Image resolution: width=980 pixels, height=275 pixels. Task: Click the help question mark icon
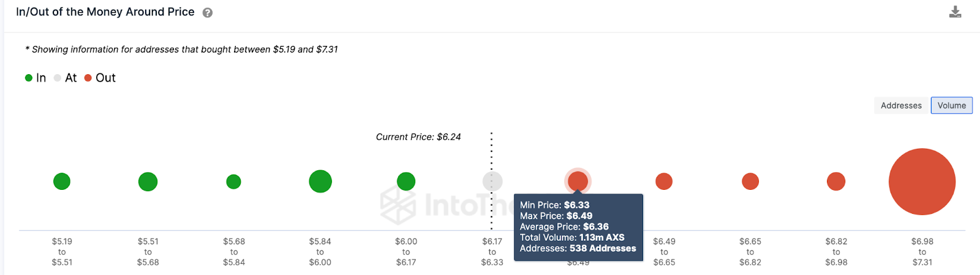pos(208,13)
